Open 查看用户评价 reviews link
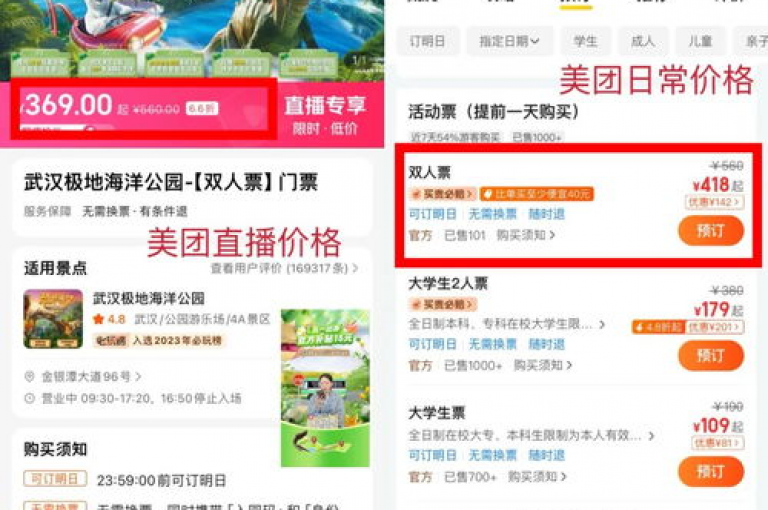 tap(284, 268)
